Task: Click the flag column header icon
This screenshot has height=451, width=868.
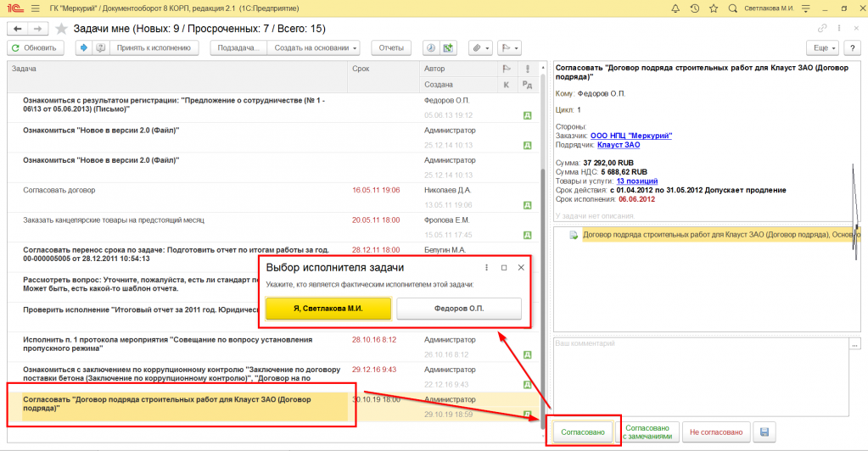Action: click(506, 69)
